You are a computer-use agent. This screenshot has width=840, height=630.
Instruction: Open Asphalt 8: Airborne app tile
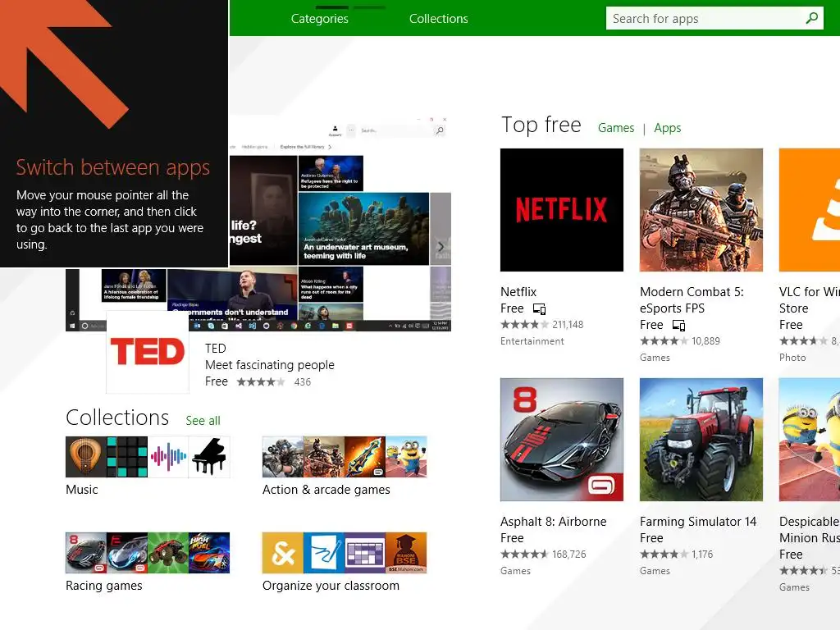click(x=561, y=440)
